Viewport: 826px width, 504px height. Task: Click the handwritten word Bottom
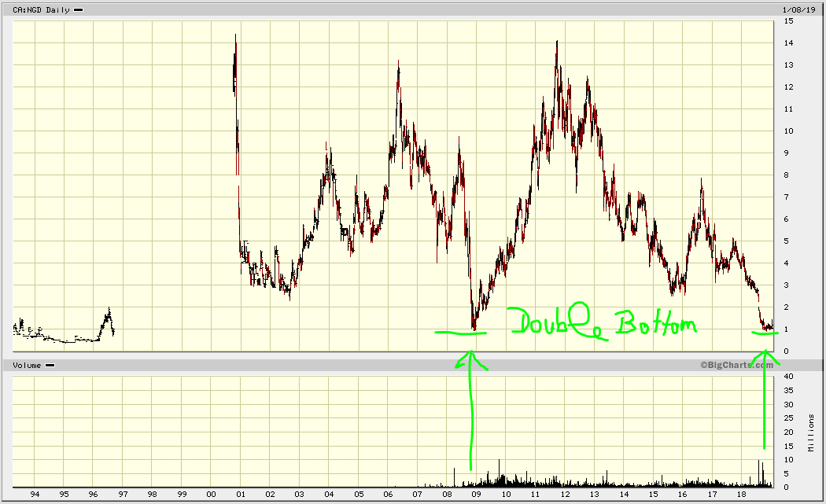point(655,322)
